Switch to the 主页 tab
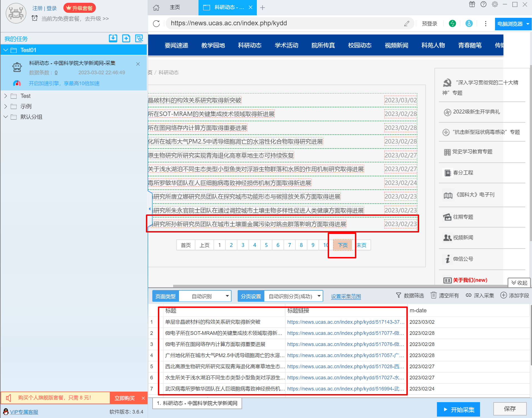 [x=175, y=8]
